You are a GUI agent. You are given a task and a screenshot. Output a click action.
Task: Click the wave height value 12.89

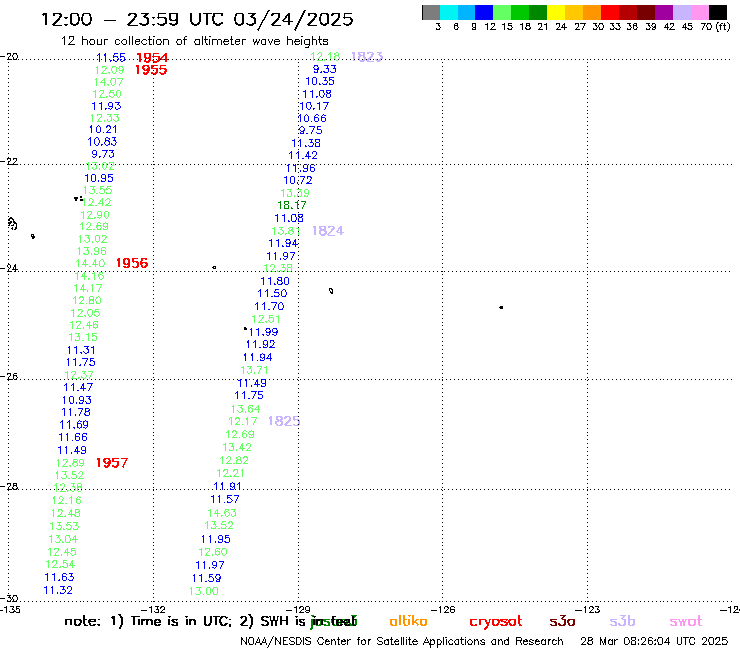70,463
